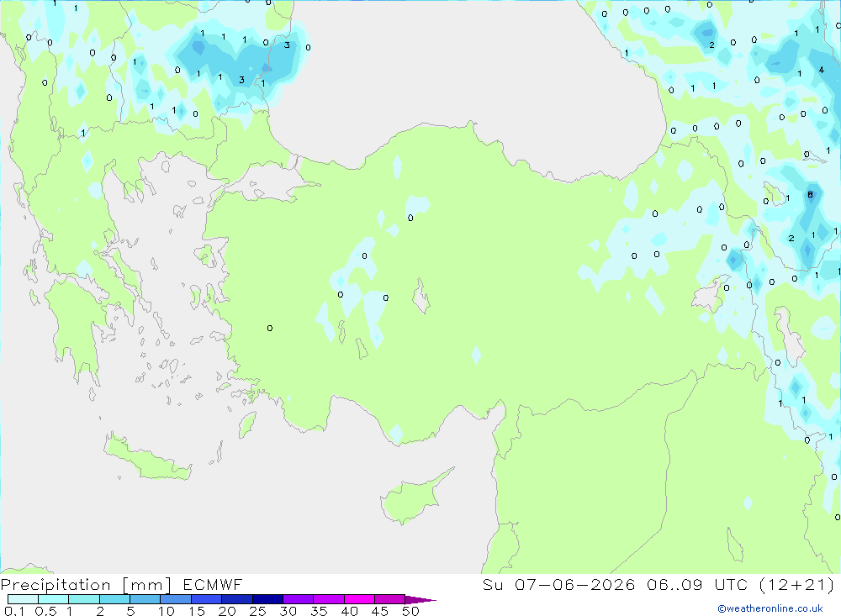Click the precipitation value "8" on the map
The width and height of the screenshot is (841, 616).
click(x=811, y=195)
